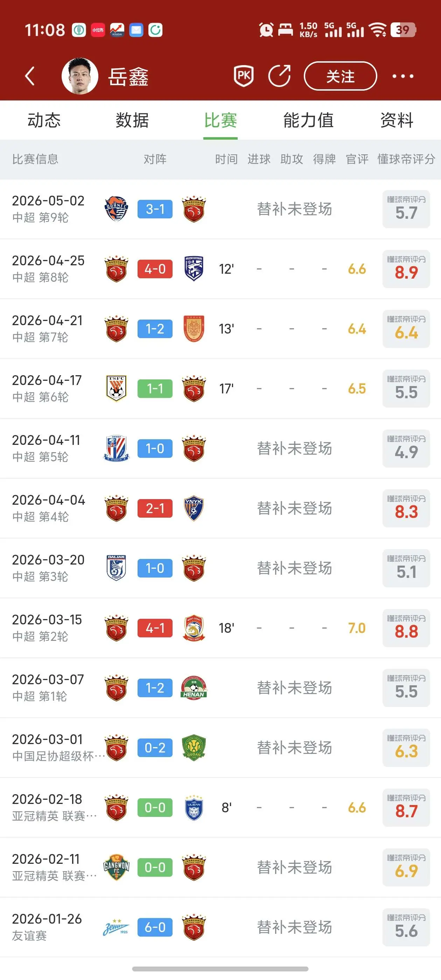
Task: Switch to the 数据 tab
Action: (x=132, y=120)
